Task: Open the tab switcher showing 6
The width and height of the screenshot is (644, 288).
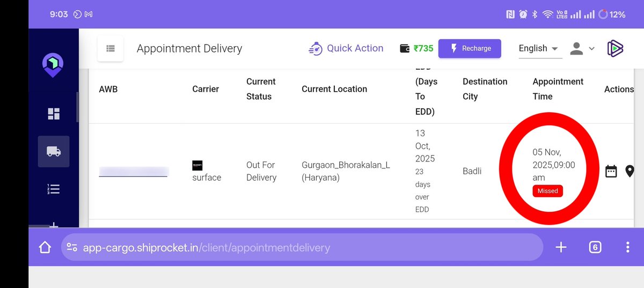Action: (595, 247)
